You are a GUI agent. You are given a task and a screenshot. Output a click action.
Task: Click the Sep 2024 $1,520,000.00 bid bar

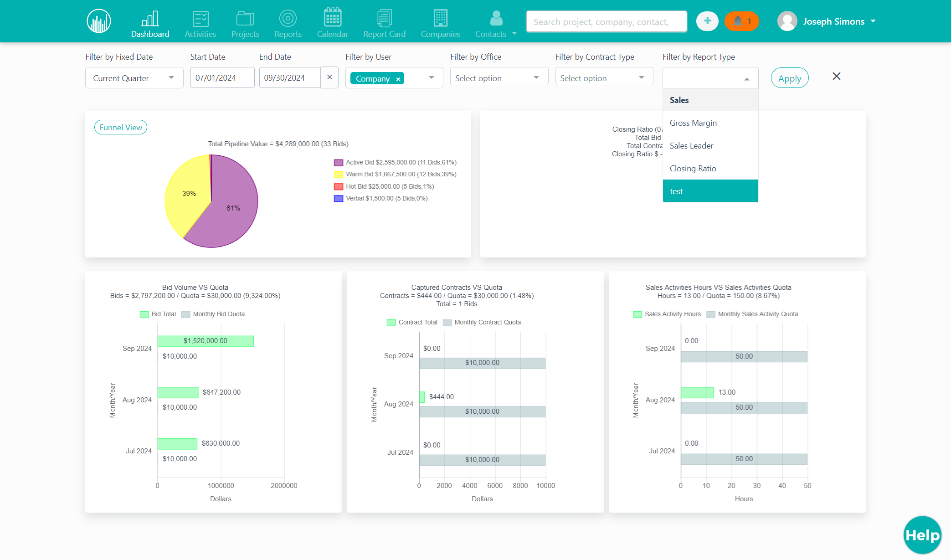pyautogui.click(x=206, y=341)
